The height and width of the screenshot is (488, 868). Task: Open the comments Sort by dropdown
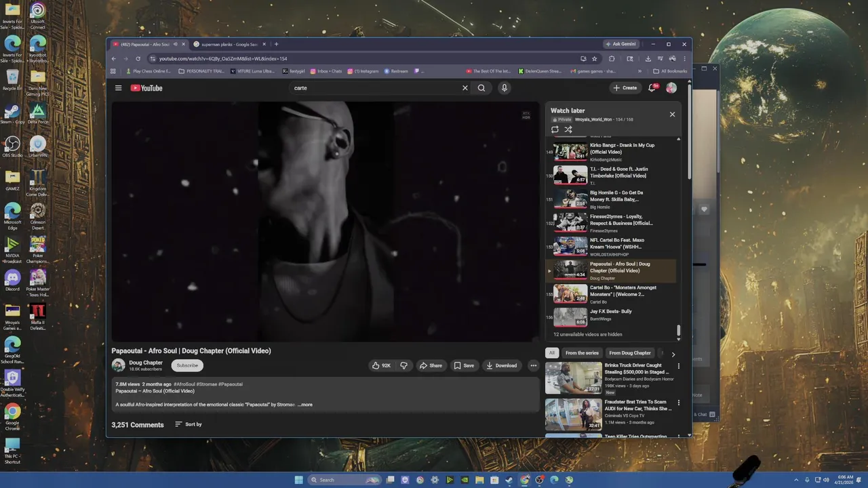(189, 424)
